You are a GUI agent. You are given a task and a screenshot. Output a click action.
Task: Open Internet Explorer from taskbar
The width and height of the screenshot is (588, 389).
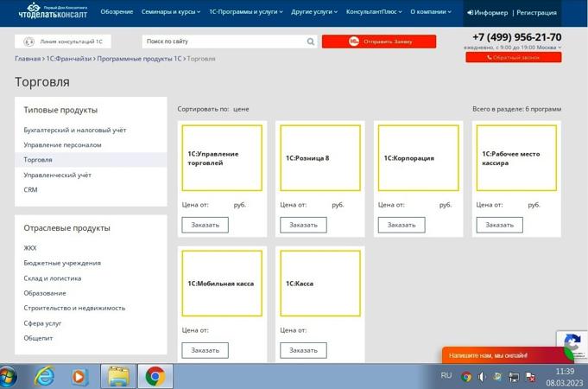(44, 376)
